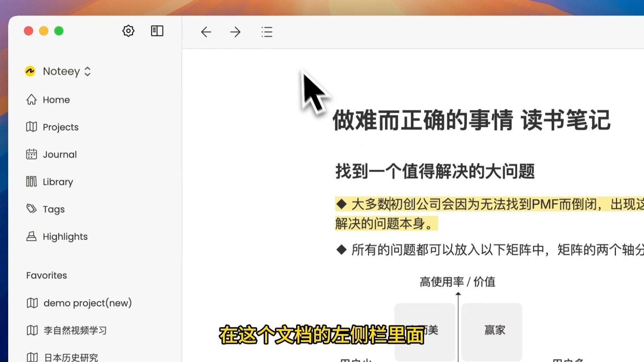644x362 pixels.
Task: Expand the demo project(new) entry
Action: [x=87, y=303]
